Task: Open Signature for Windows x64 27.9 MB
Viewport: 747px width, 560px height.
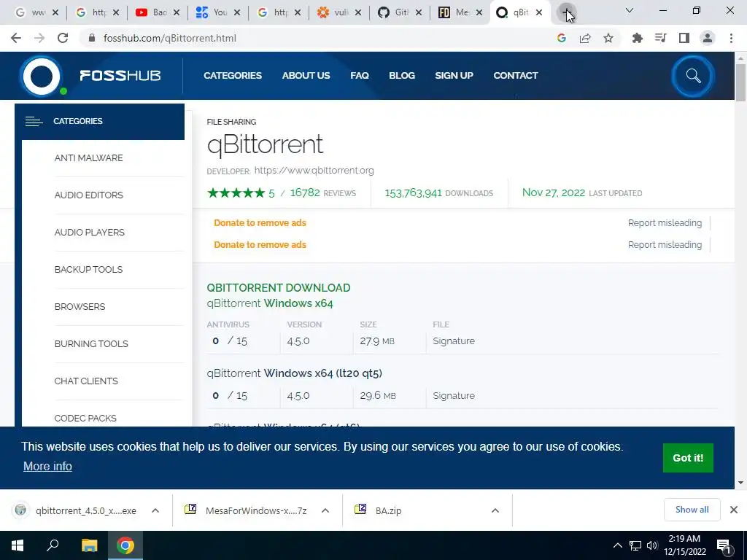Action: (454, 341)
